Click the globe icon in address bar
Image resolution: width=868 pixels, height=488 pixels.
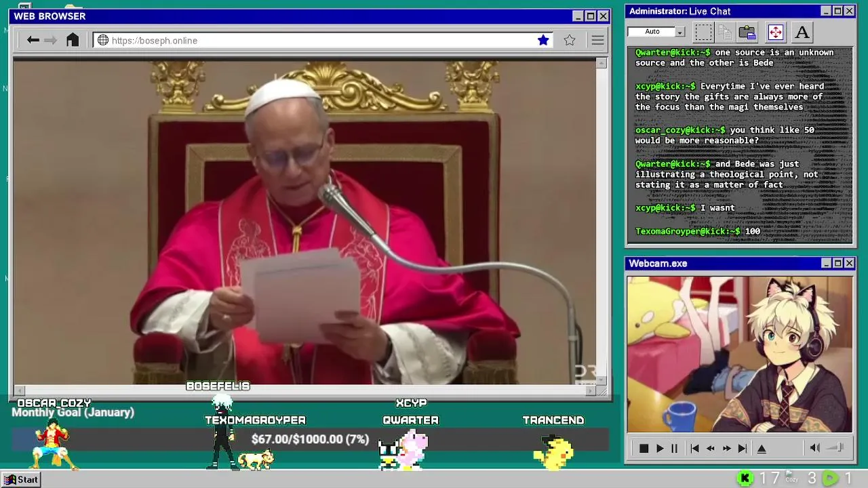(x=103, y=40)
